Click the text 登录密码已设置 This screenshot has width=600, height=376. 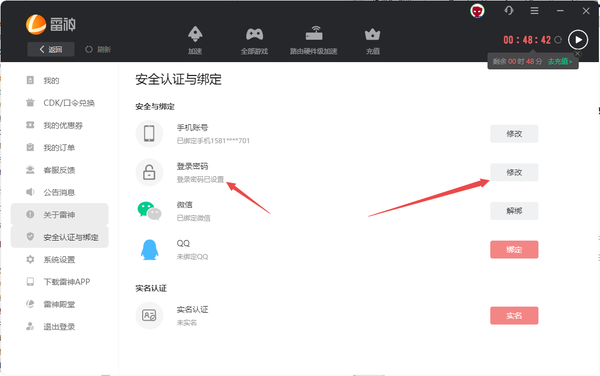point(200,179)
